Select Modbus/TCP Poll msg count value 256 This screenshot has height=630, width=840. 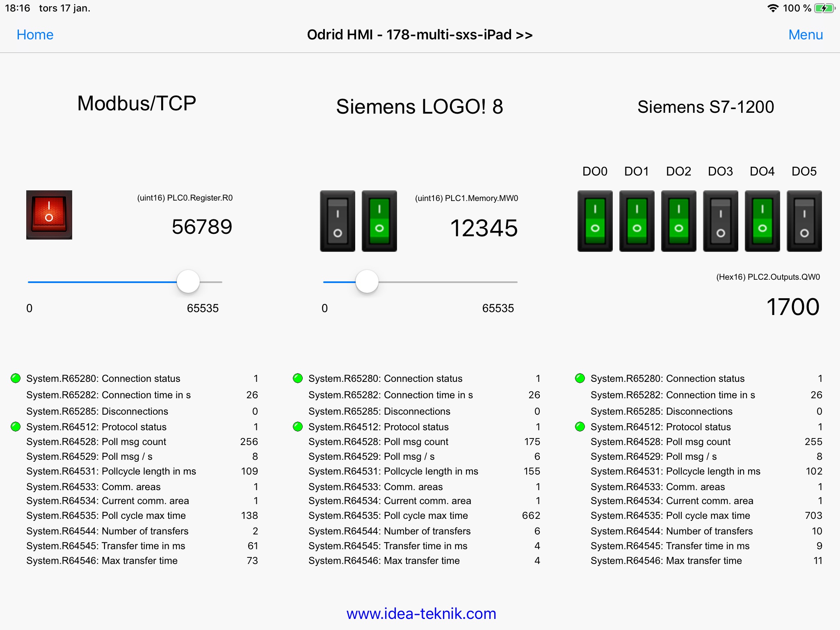(249, 442)
